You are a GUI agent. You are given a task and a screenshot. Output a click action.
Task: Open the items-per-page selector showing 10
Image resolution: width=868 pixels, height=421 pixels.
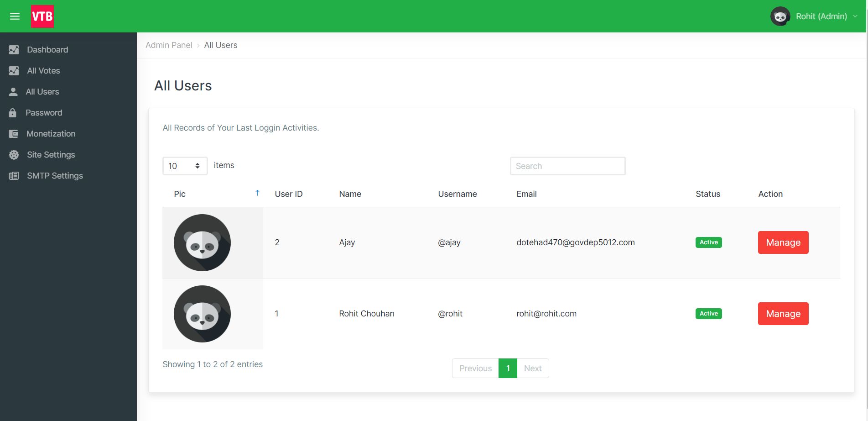click(x=185, y=166)
